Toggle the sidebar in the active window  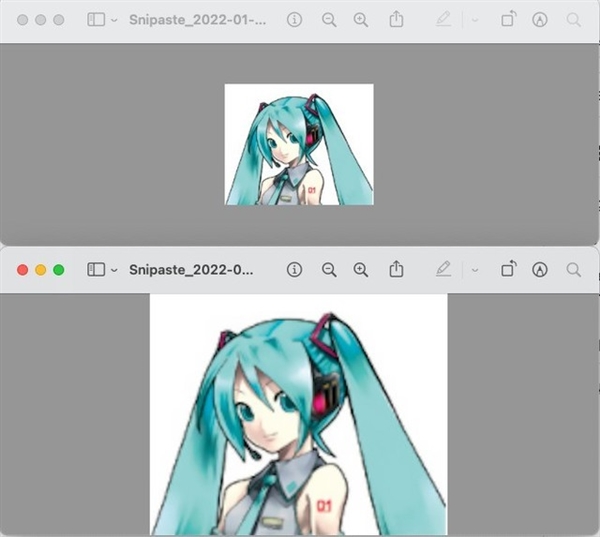pos(96,270)
